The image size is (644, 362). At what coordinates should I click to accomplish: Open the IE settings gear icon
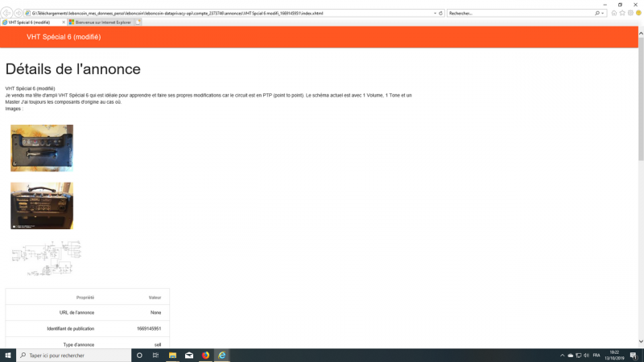coord(629,13)
